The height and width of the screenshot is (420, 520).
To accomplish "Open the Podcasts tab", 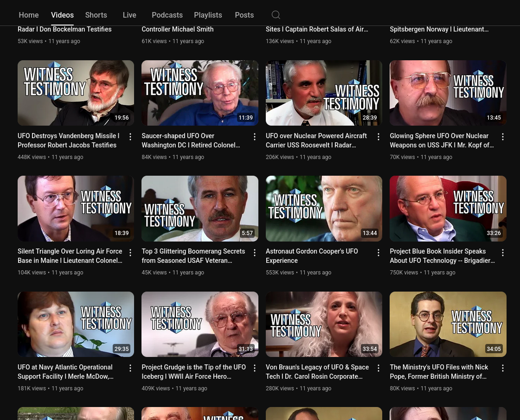I will (x=167, y=15).
